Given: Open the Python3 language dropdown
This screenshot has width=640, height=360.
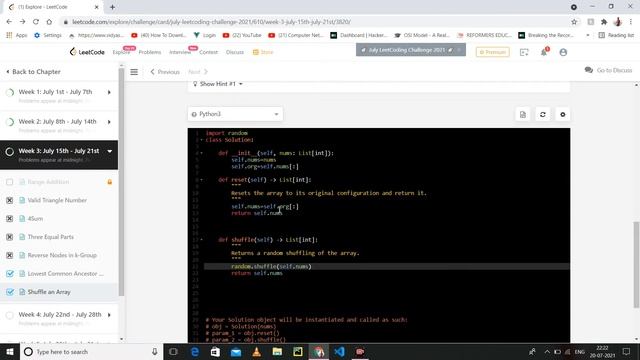Looking at the screenshot, I should pos(235,114).
